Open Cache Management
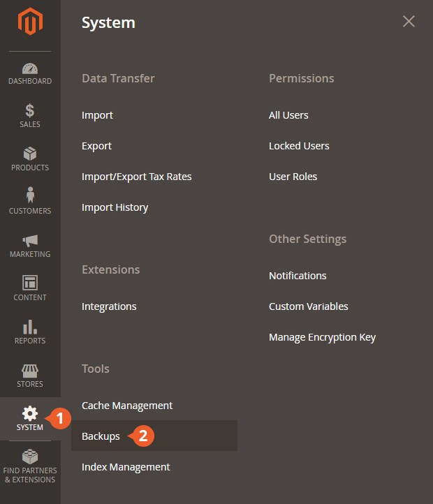This screenshot has width=433, height=504. click(127, 406)
